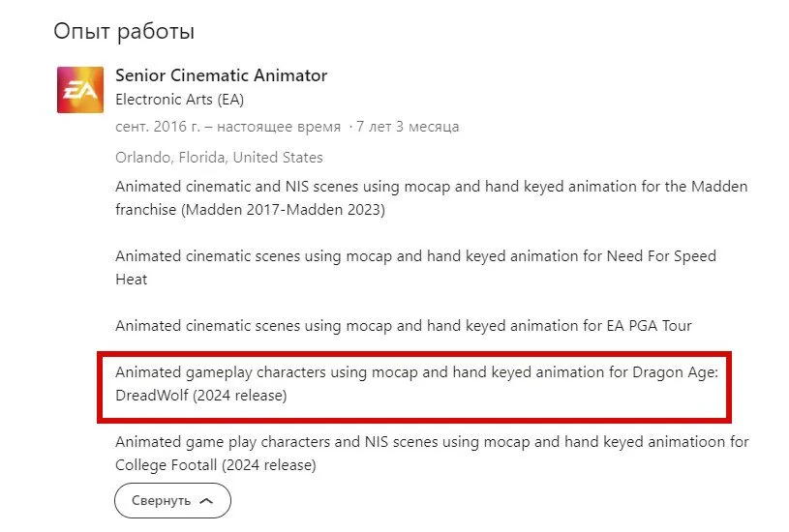Click the DreadWolf (2024 release) text
The width and height of the screenshot is (789, 532).
pyautogui.click(x=200, y=396)
